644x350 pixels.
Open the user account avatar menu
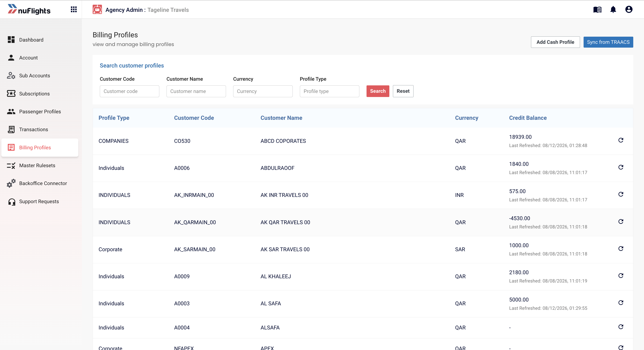coord(629,9)
